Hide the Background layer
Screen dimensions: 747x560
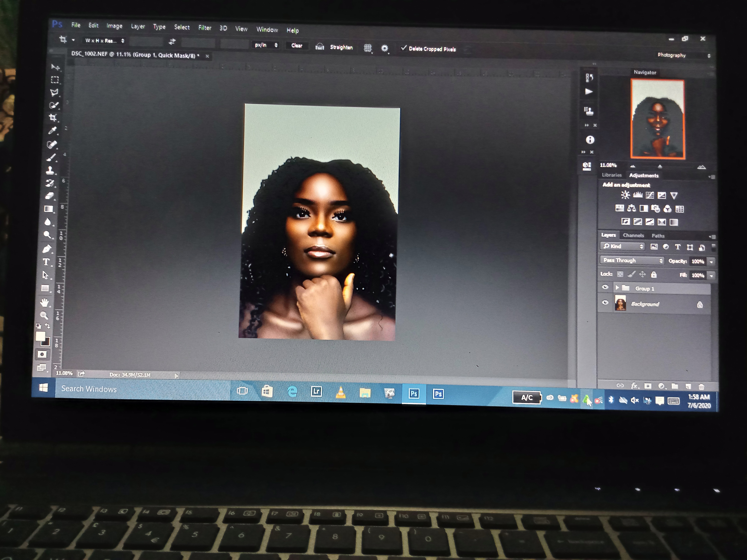(605, 302)
